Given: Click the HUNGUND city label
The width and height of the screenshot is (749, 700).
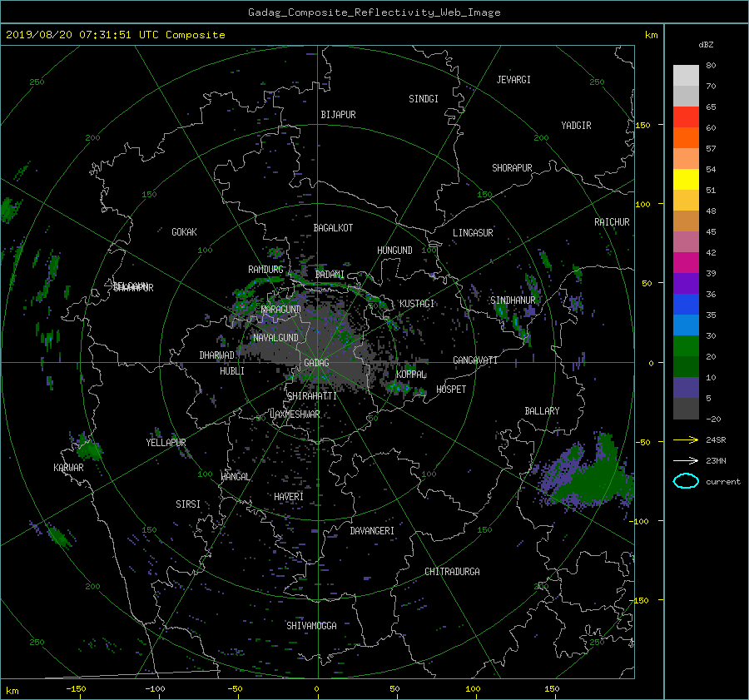Looking at the screenshot, I should [394, 251].
